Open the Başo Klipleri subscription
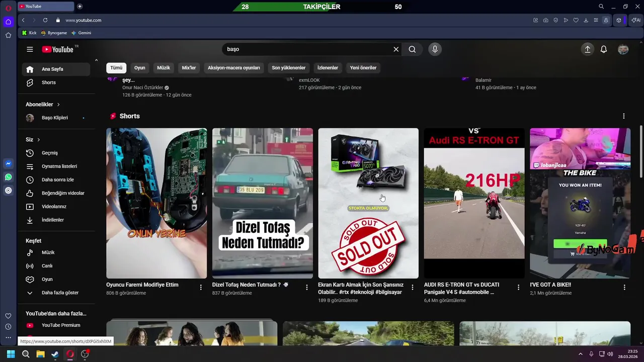Viewport: 644px width, 362px height. pyautogui.click(x=56, y=118)
